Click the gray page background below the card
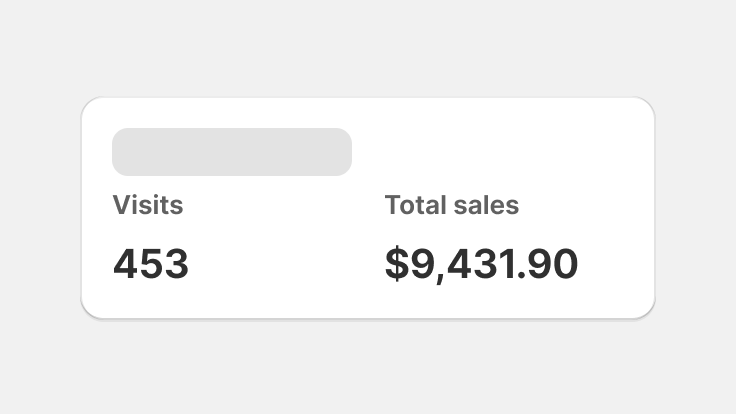Screen dimensions: 736x414 click(x=368, y=367)
